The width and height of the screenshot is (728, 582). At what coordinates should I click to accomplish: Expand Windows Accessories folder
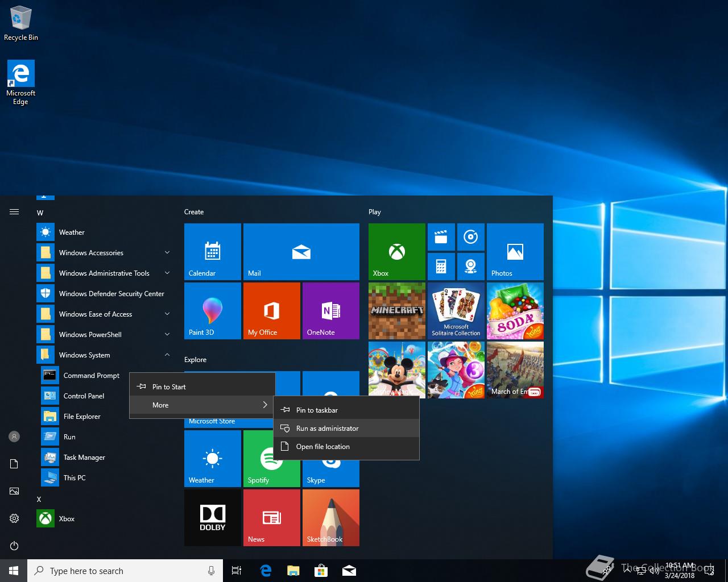click(x=105, y=252)
